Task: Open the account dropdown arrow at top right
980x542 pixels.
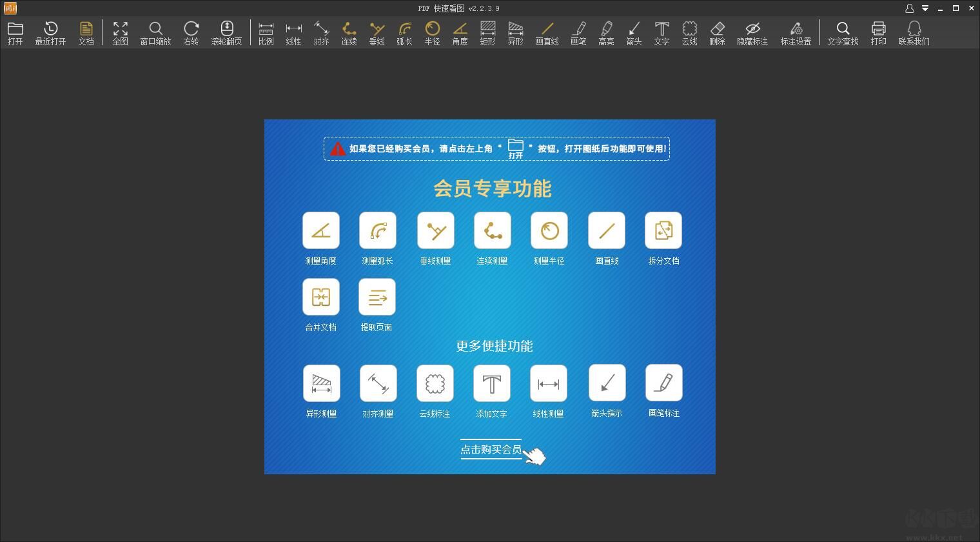Action: 925,8
